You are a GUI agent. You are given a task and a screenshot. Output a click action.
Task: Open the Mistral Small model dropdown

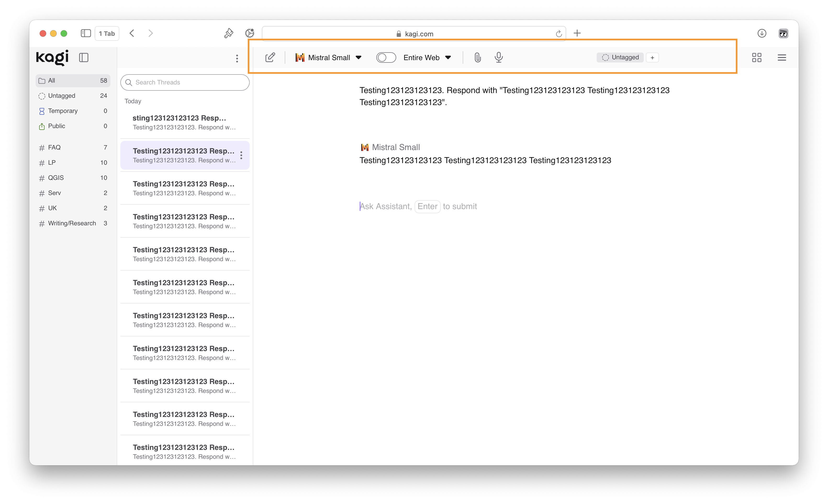point(328,58)
